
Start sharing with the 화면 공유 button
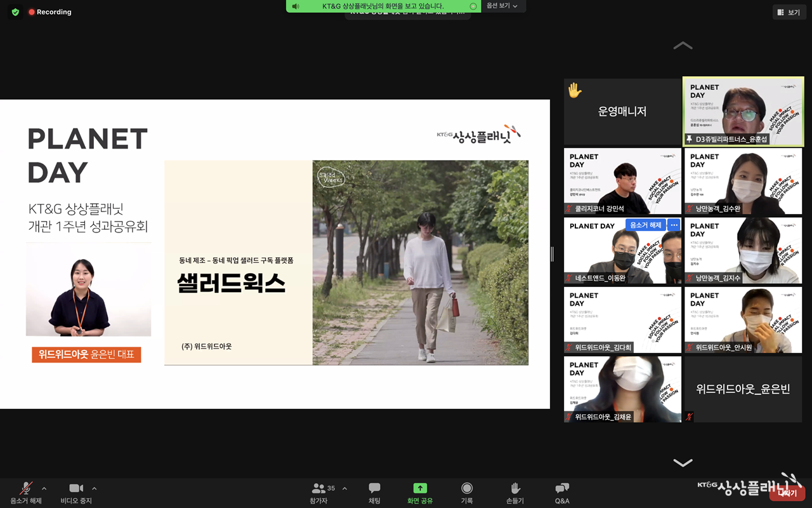420,493
